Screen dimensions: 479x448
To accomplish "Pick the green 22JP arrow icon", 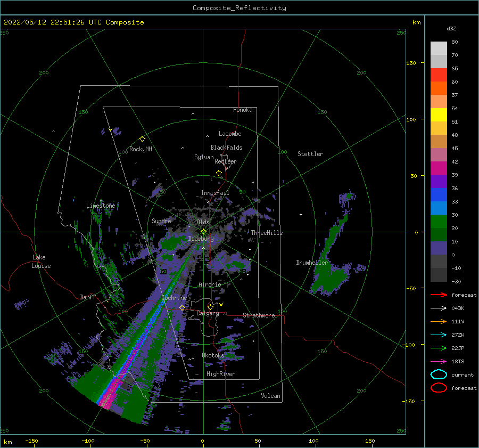I will (439, 348).
